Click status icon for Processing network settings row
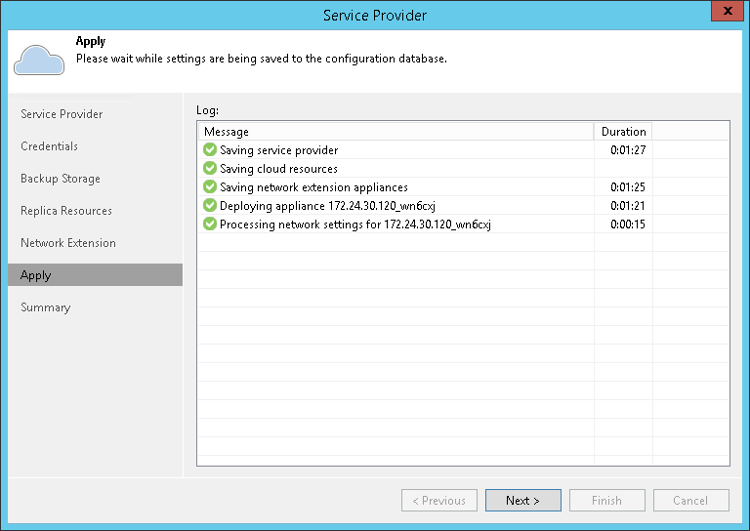This screenshot has height=531, width=750. pos(210,224)
